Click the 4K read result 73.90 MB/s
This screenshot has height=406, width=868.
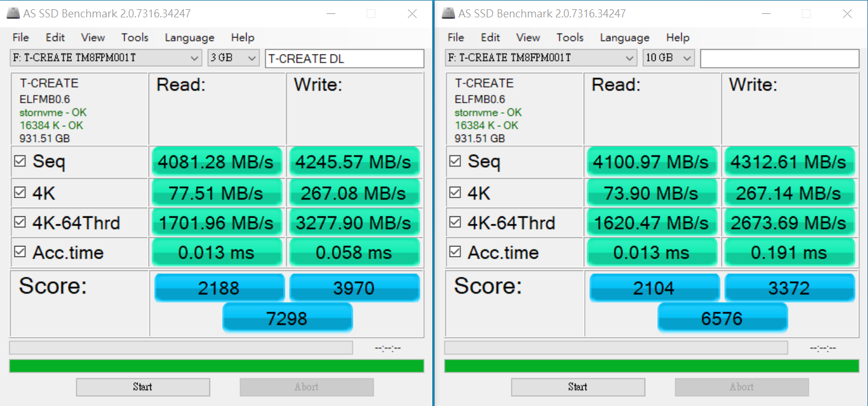click(x=652, y=193)
